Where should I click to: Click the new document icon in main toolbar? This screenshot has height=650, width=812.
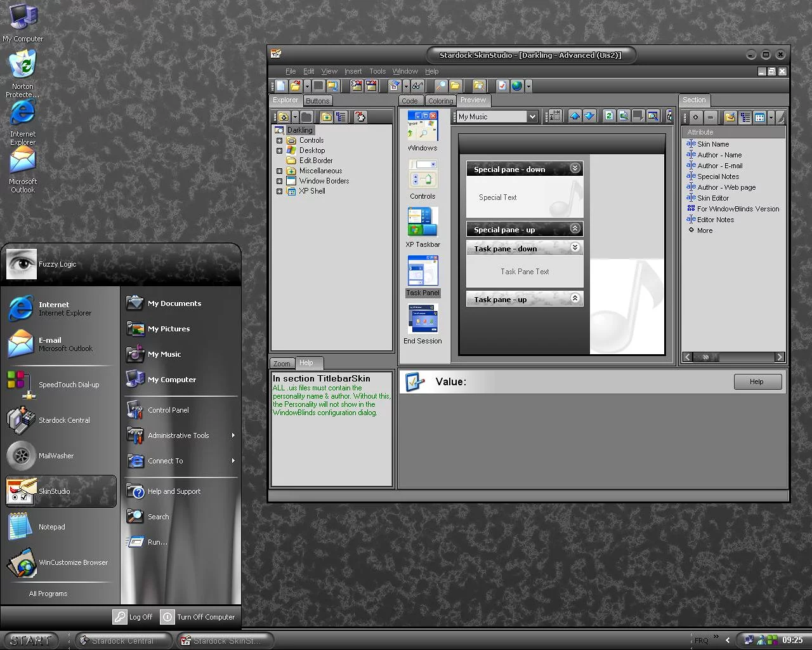pyautogui.click(x=281, y=86)
